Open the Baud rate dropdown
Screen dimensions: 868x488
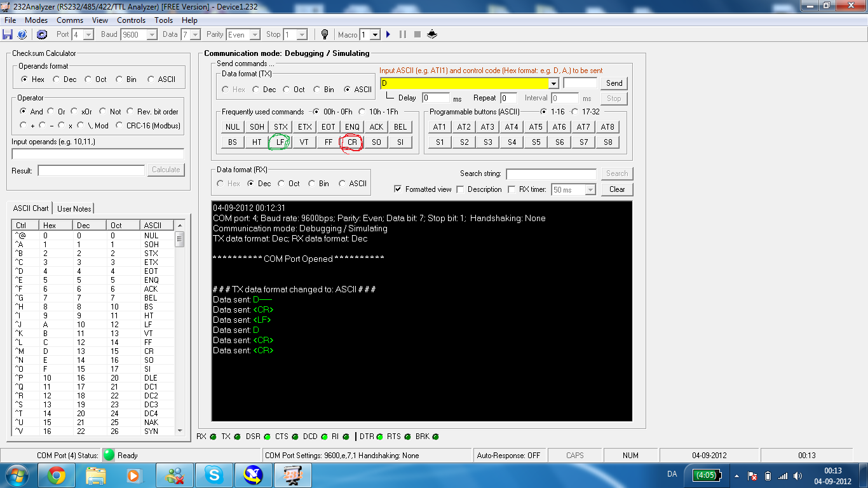(152, 35)
